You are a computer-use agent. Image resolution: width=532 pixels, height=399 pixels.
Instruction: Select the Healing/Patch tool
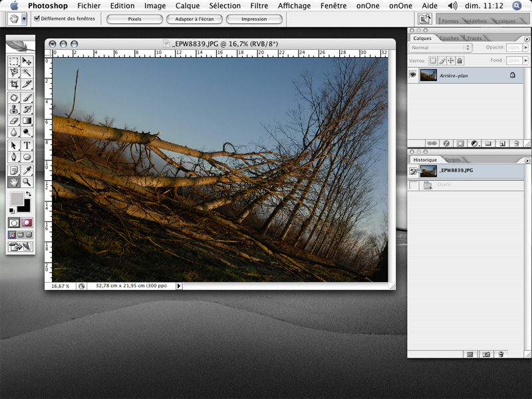[14, 98]
